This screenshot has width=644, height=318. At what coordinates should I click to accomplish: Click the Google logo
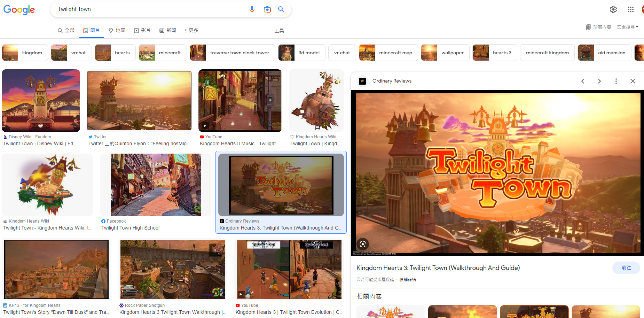[x=19, y=10]
